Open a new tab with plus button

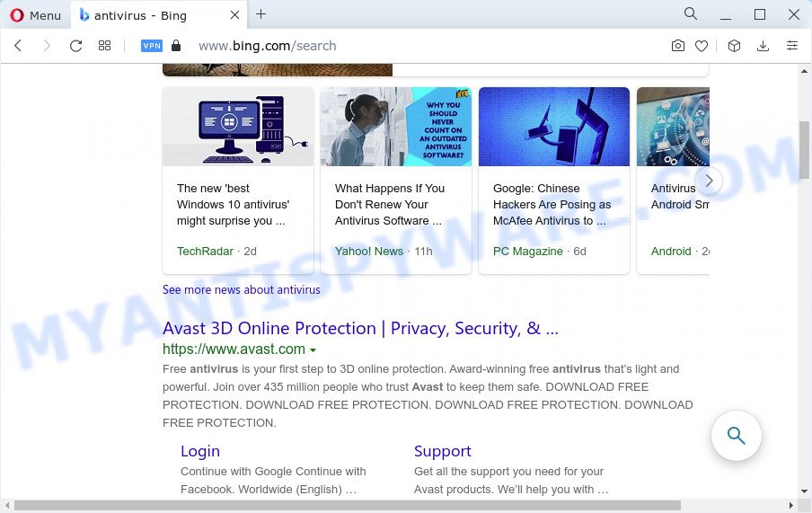(261, 14)
